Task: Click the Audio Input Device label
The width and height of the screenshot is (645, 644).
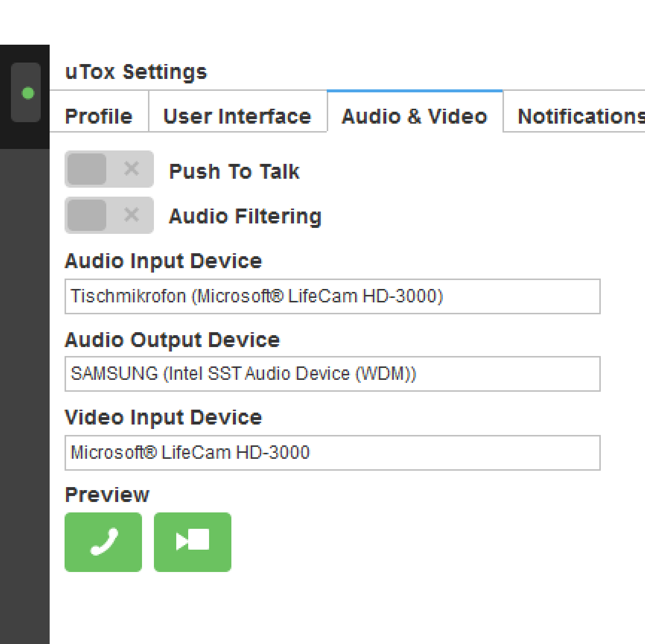Action: click(163, 261)
